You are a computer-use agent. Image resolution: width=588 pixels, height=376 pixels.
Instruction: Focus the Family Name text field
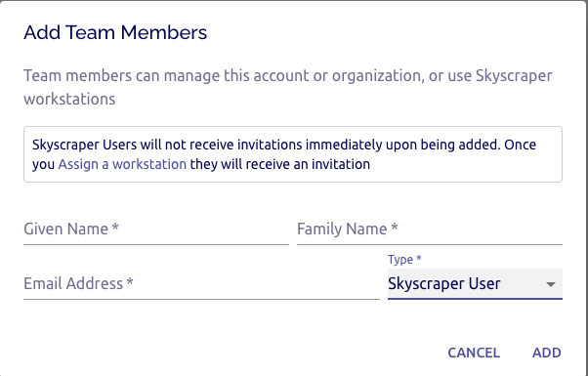tap(430, 230)
